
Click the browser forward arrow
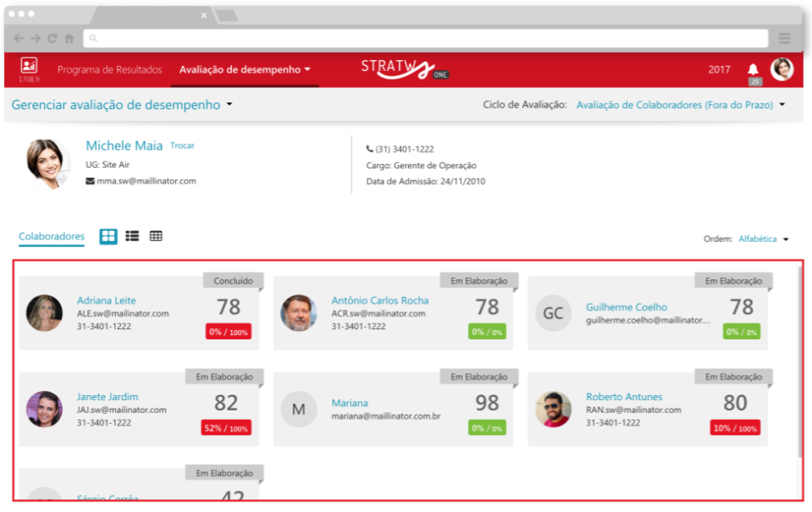[x=36, y=38]
